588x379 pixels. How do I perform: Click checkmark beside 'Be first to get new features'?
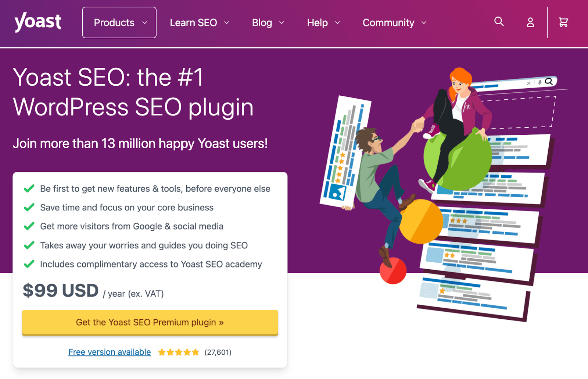point(29,189)
